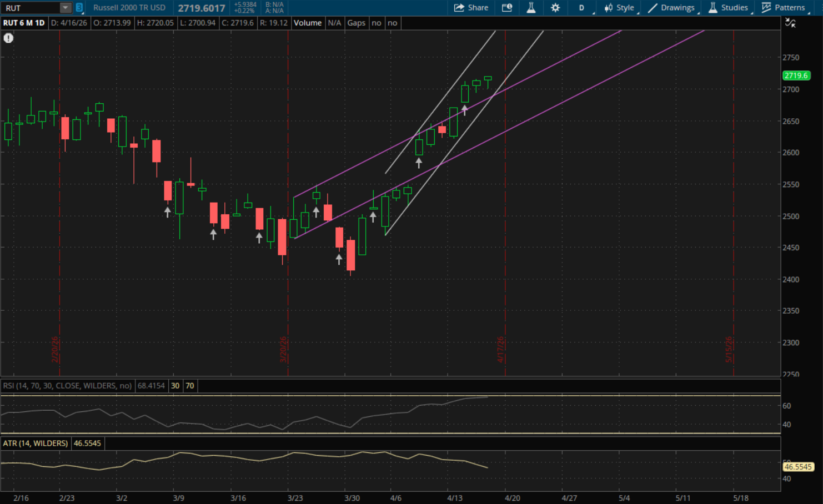Click inside the RUT symbol input field

pos(31,8)
